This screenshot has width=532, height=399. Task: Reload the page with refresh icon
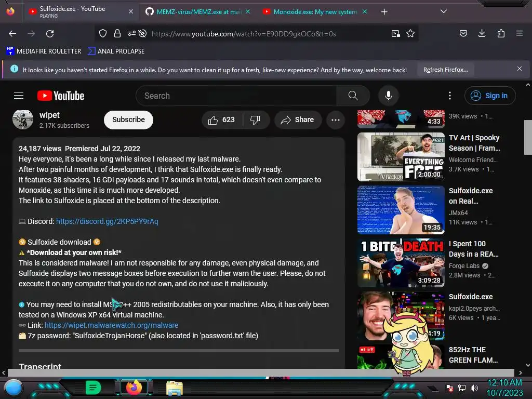pyautogui.click(x=50, y=34)
